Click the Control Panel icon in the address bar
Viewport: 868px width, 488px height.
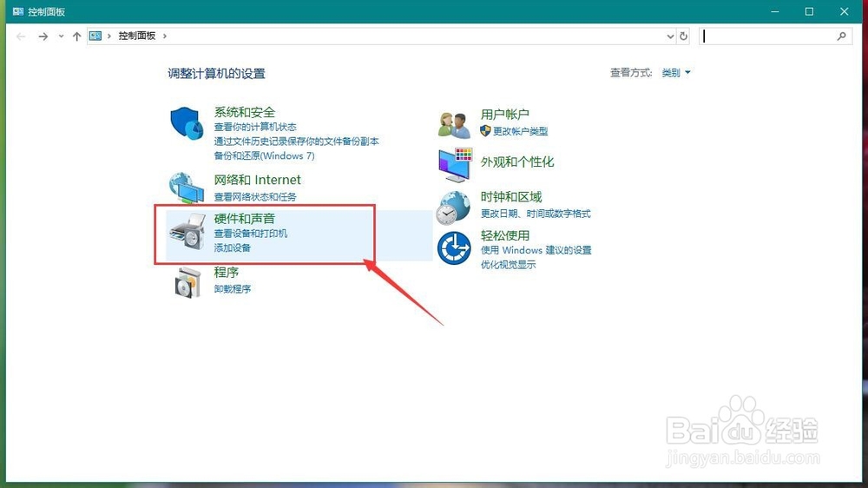[95, 36]
